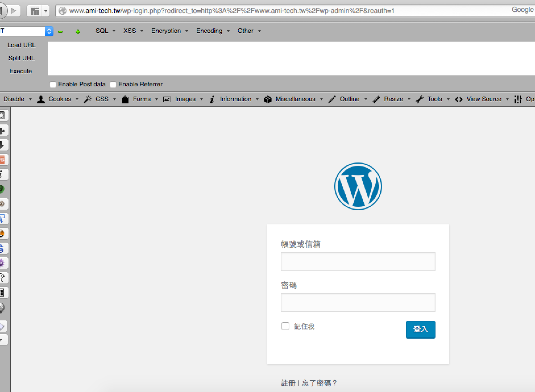
Task: Click the puzzle piece sidebar icon
Action: coord(3,130)
